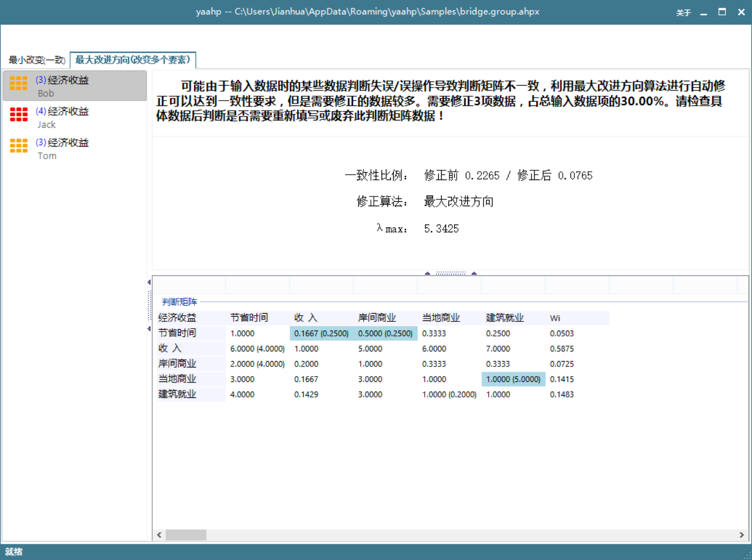Switch to the 最小改变(一致) tab
Viewport: 752px width, 560px height.
point(37,60)
